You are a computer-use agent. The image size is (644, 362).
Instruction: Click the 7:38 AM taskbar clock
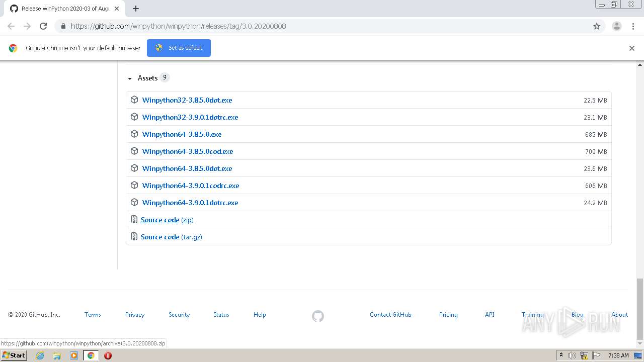click(618, 355)
